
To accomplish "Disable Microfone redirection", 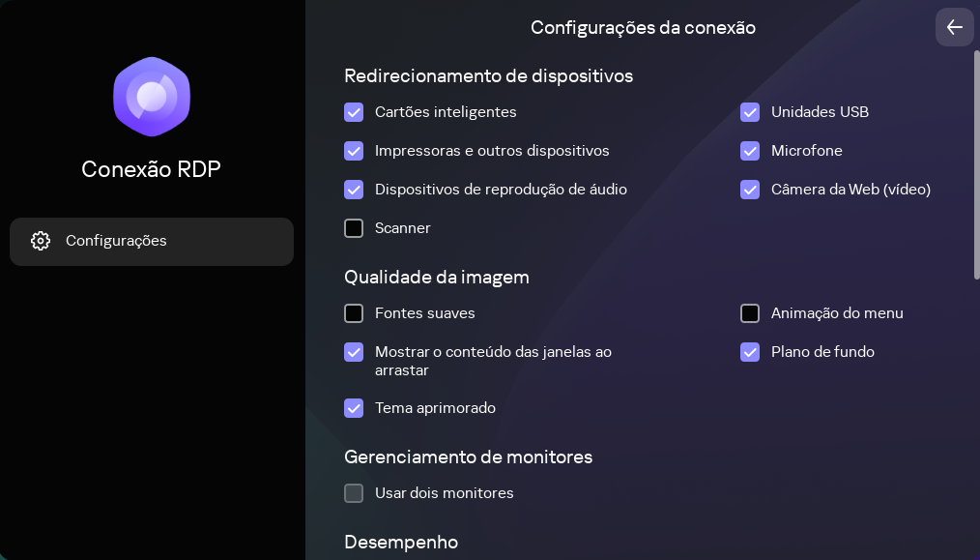I will pos(750,151).
